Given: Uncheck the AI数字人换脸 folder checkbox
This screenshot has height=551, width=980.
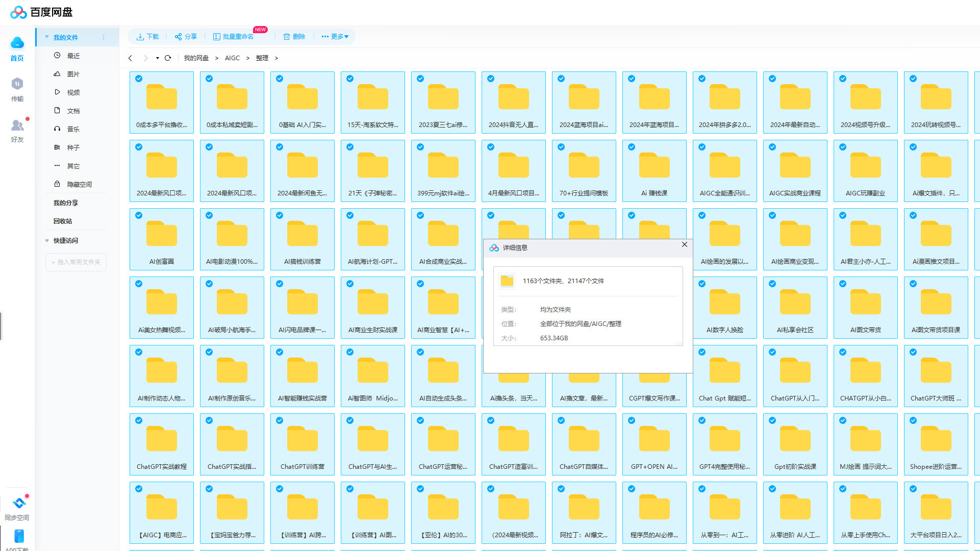Looking at the screenshot, I should [702, 284].
